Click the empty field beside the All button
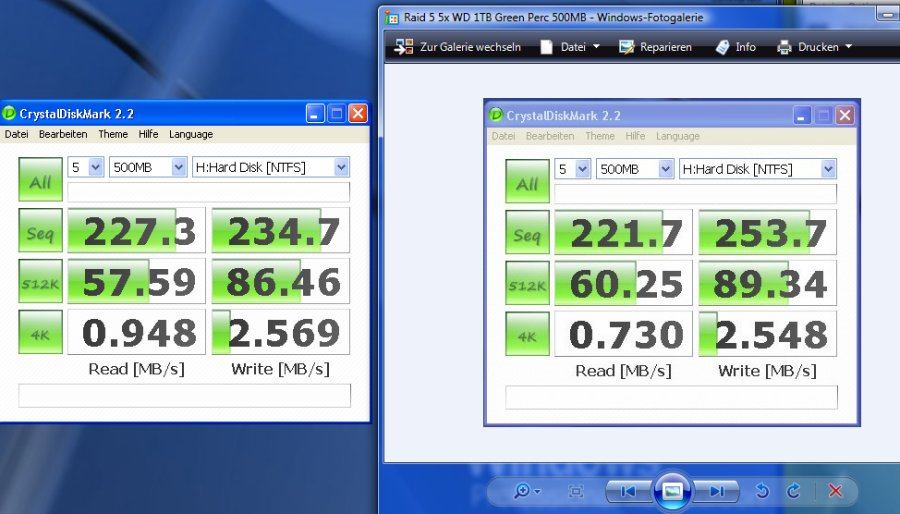The width and height of the screenshot is (900, 514). tap(208, 192)
